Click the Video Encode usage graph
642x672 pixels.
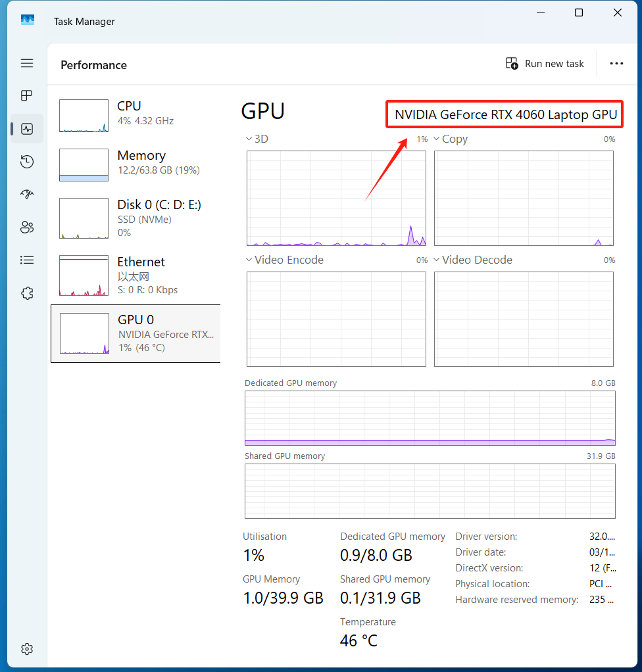click(x=336, y=319)
